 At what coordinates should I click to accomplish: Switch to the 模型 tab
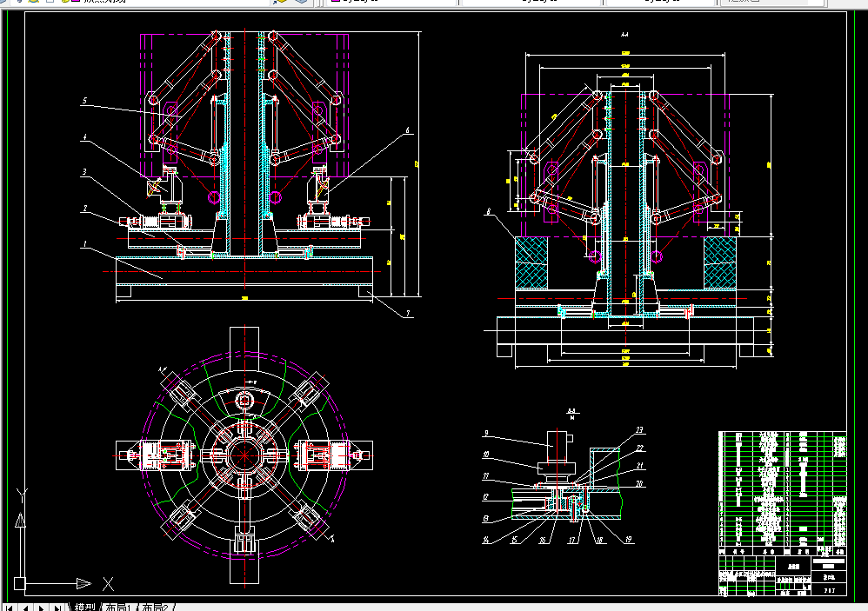click(x=84, y=608)
